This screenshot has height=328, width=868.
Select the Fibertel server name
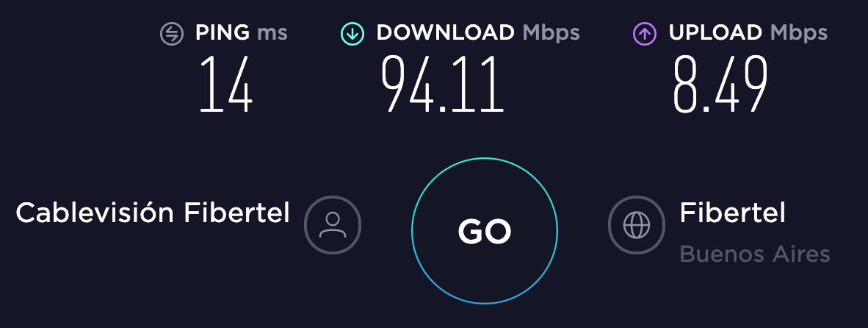tap(732, 213)
